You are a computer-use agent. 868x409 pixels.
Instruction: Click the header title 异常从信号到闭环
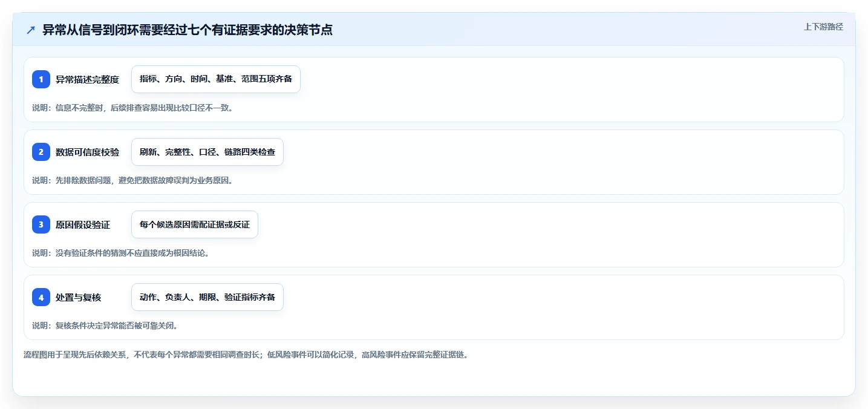pyautogui.click(x=188, y=30)
